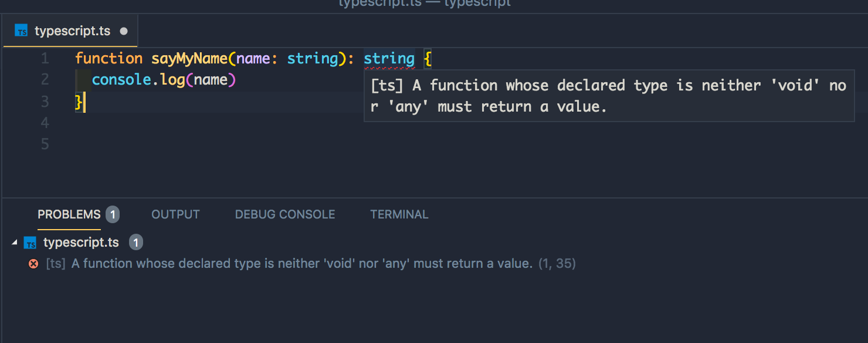Image resolution: width=868 pixels, height=343 pixels.
Task: Click line number 4 in the gutter
Action: 45,123
